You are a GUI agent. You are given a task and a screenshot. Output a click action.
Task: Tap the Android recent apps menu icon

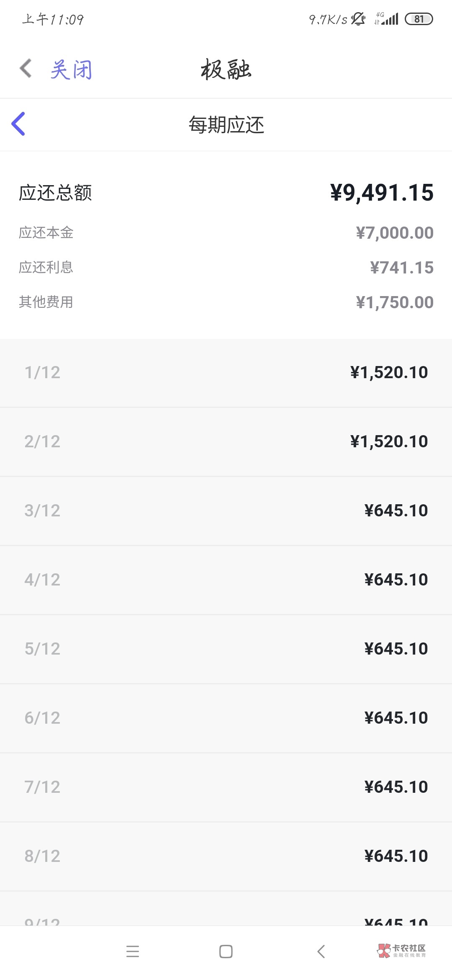pos(132,952)
